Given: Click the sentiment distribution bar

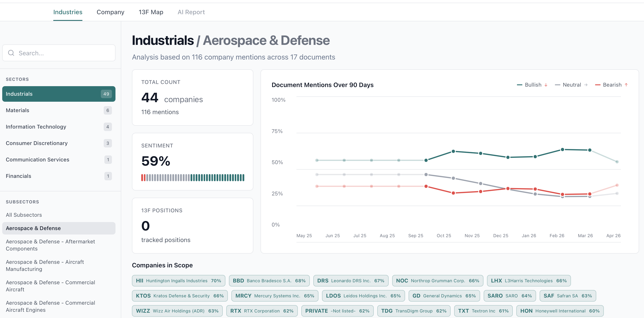Looking at the screenshot, I should [193, 178].
